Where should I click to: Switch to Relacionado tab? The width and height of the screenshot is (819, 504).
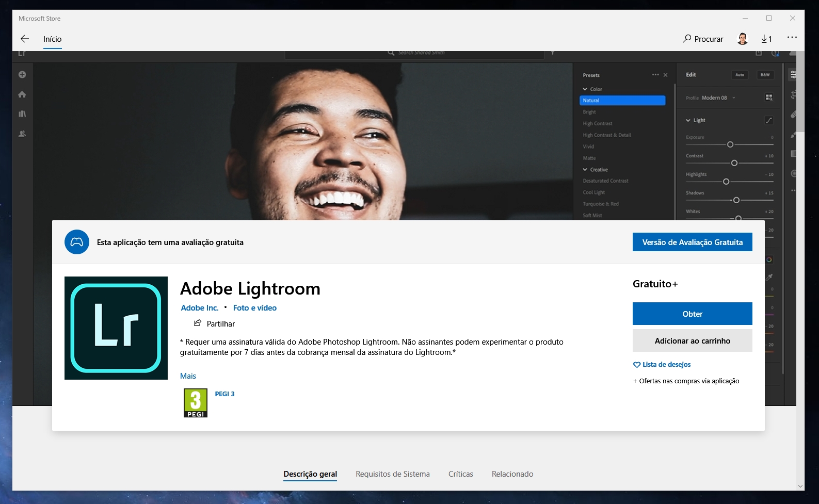tap(512, 474)
